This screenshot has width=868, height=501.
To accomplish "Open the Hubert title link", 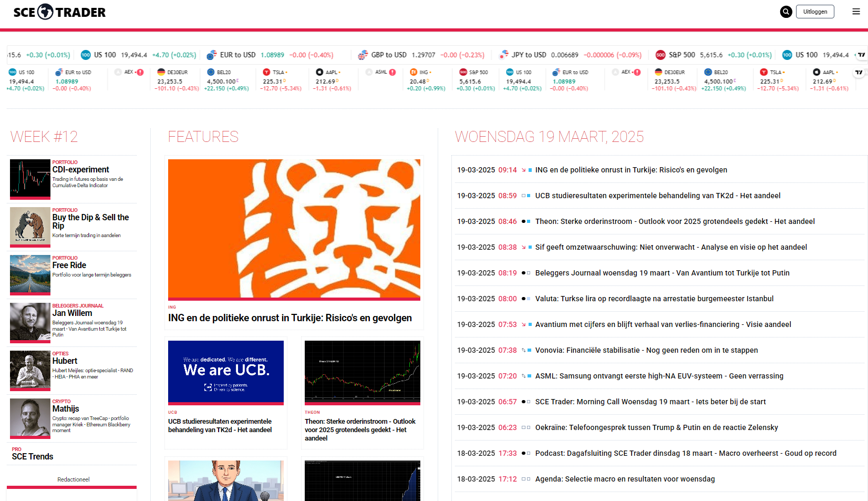I will [x=65, y=361].
